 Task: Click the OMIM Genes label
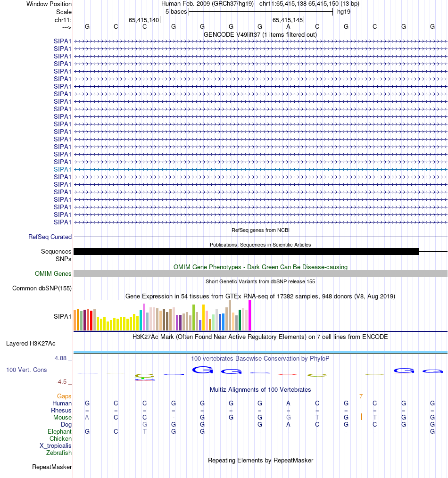[53, 274]
